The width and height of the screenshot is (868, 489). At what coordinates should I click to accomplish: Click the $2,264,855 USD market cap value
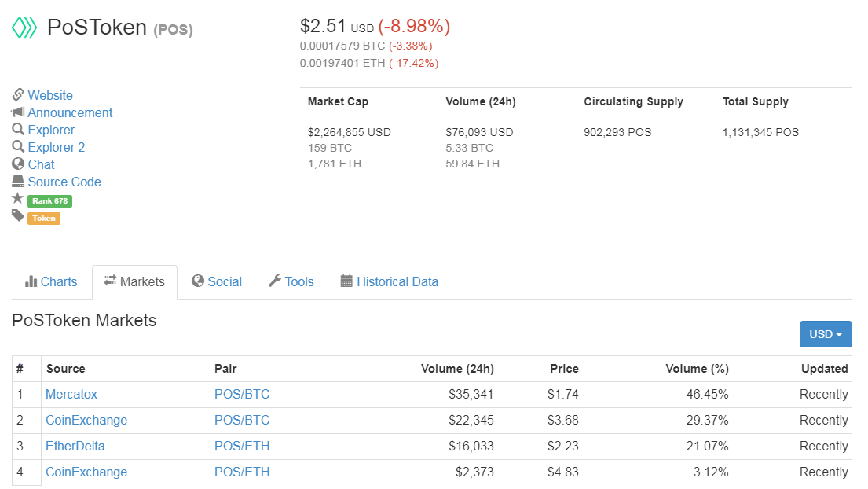click(350, 132)
